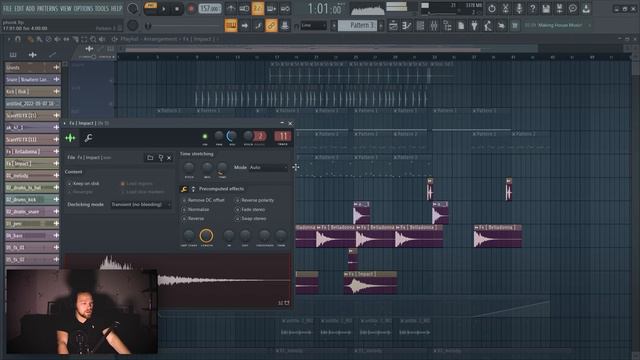
Task: Toggle Reverse polarity option
Action: [255, 200]
